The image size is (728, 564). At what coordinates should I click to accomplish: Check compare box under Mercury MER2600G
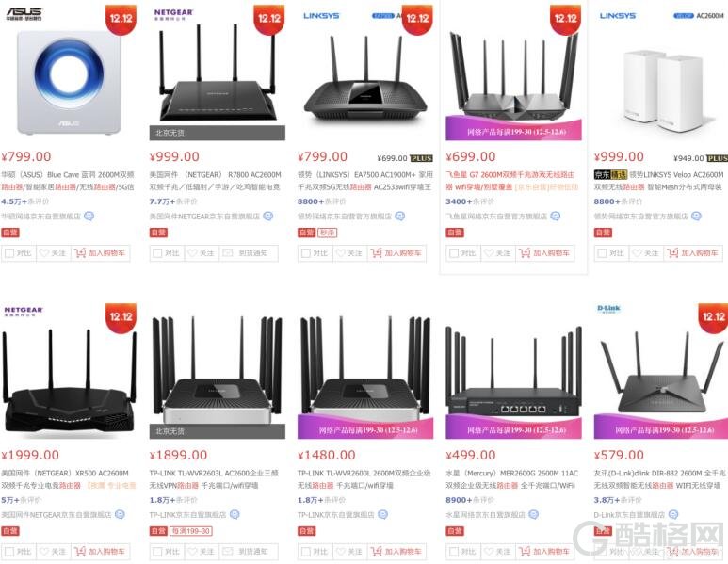(454, 552)
